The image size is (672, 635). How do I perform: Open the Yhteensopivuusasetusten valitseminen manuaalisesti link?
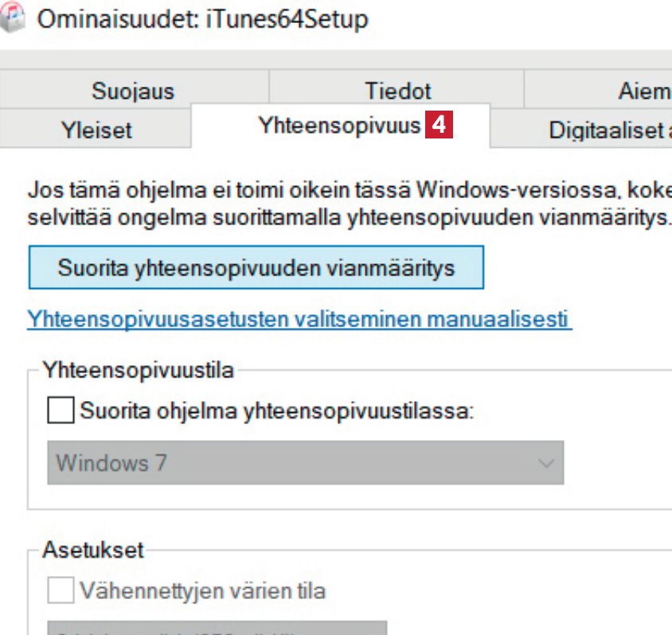click(x=299, y=319)
